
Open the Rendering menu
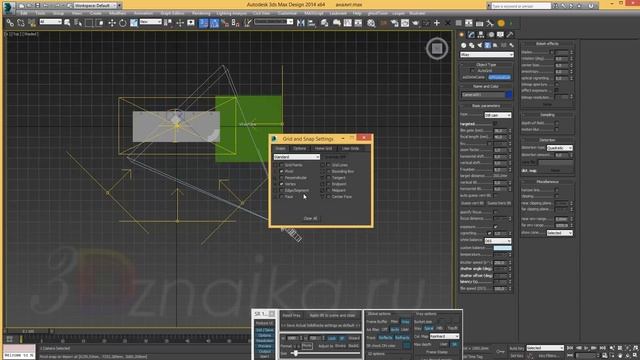[201, 13]
